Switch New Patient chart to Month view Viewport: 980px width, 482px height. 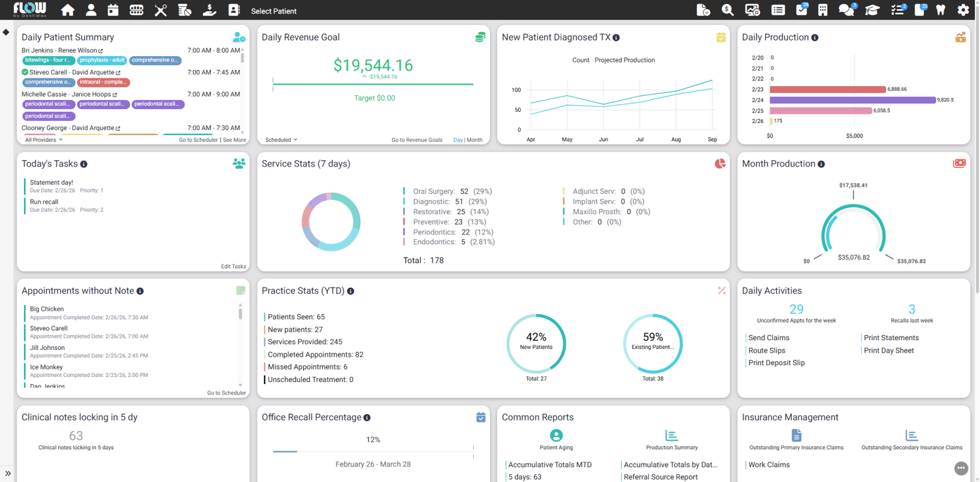[x=476, y=140]
